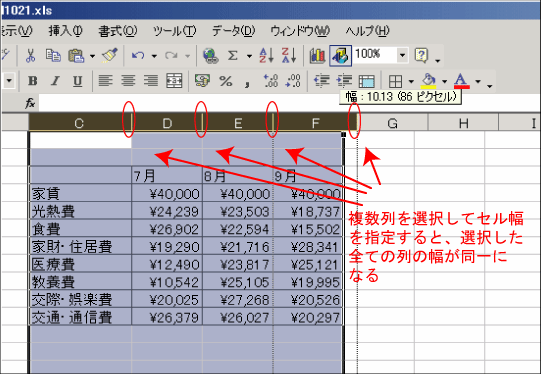
Task: Open the zoom 100% dropdown
Action: point(402,55)
